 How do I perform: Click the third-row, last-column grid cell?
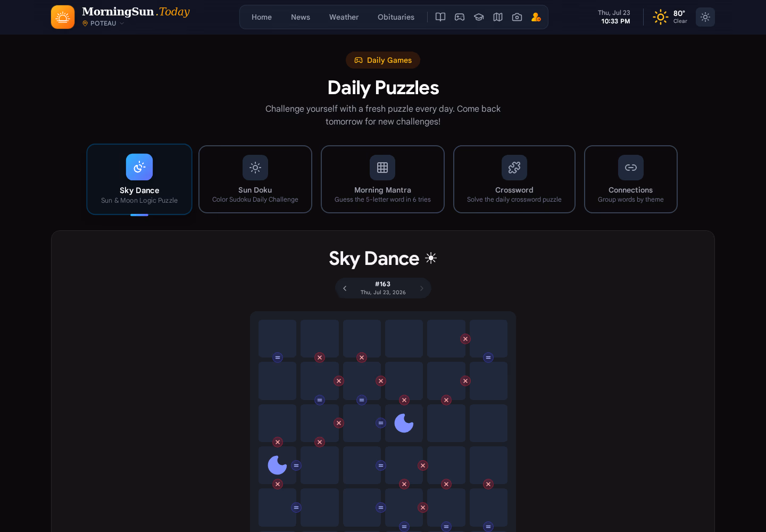point(488,423)
